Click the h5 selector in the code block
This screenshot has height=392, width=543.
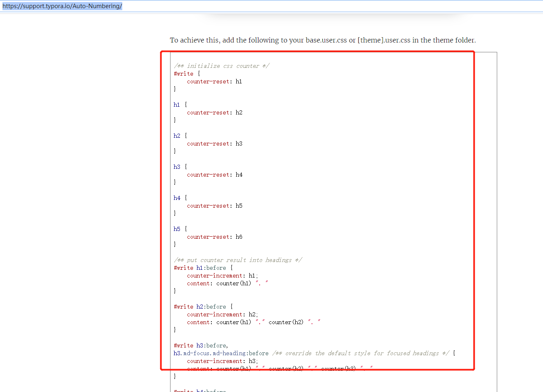pyautogui.click(x=176, y=228)
